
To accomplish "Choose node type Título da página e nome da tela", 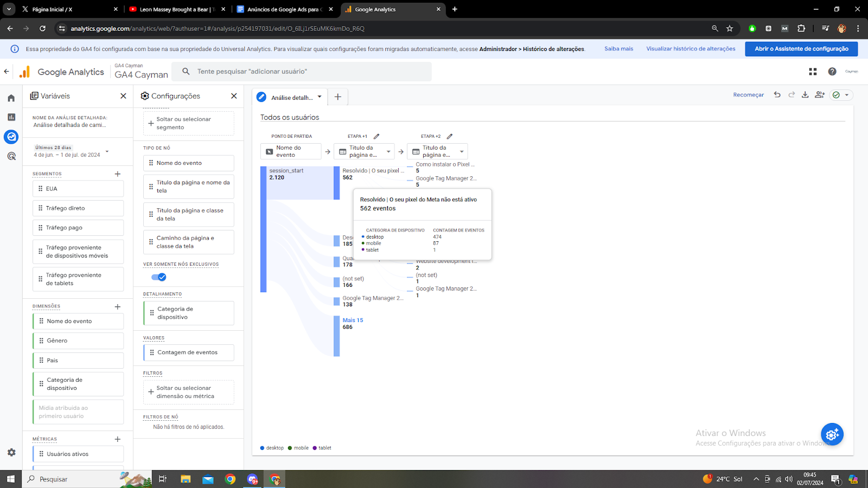I will coord(189,187).
